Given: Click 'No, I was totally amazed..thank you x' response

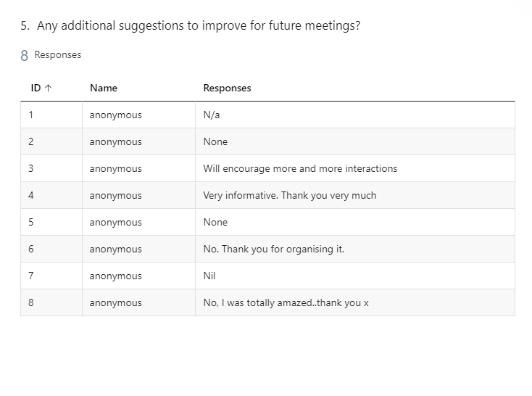Looking at the screenshot, I should coord(286,302).
